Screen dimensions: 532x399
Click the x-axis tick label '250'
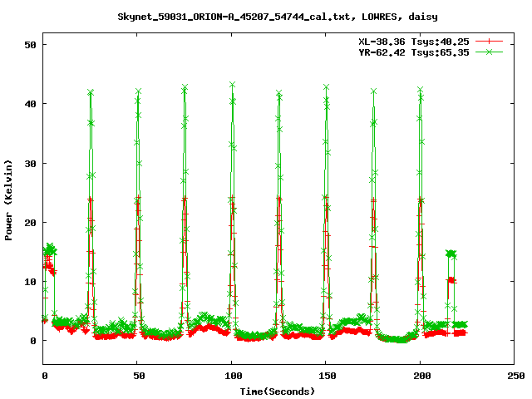(x=516, y=376)
